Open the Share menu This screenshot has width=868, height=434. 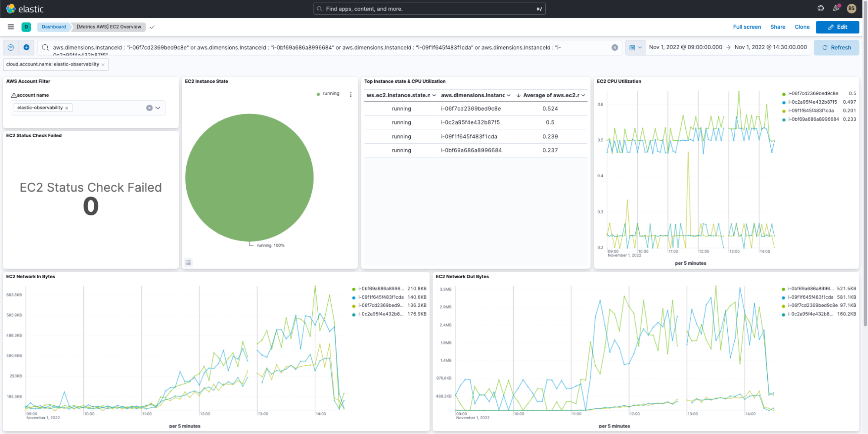click(778, 27)
